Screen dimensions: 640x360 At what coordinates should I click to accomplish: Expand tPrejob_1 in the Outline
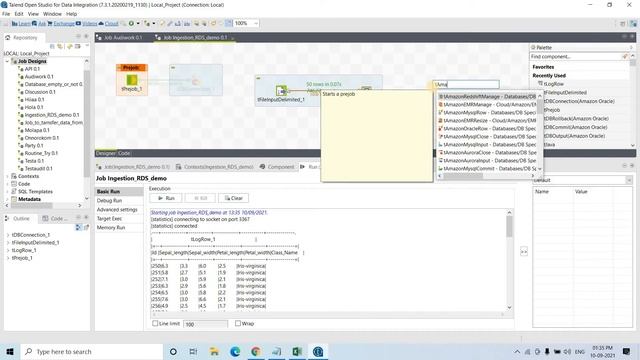click(8, 258)
